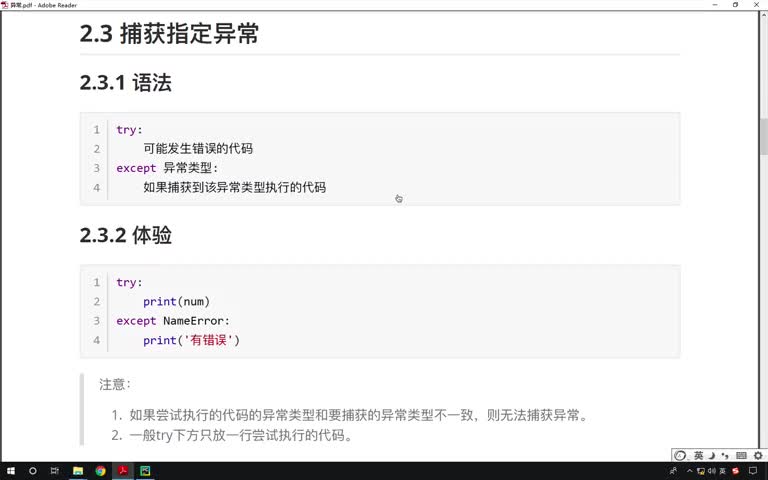The image size is (768, 480).
Task: Restore down the Adobe Reader window
Action: 735,5
